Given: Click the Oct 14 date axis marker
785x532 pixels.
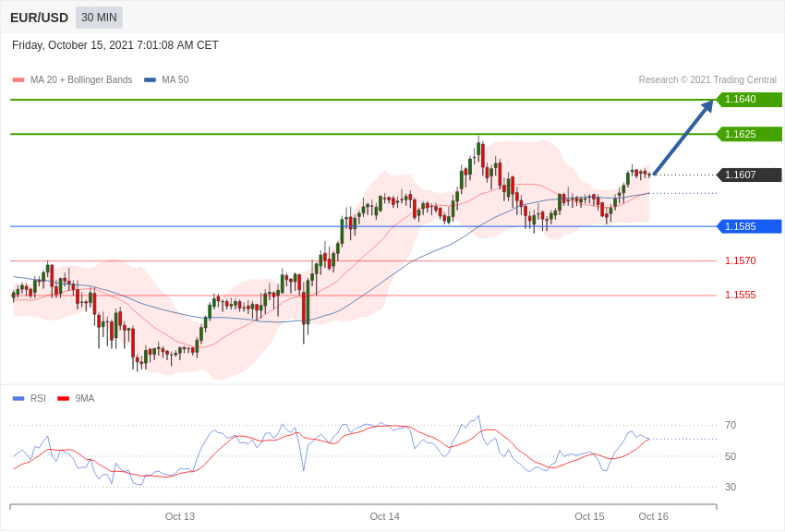Looking at the screenshot, I should point(384,516).
